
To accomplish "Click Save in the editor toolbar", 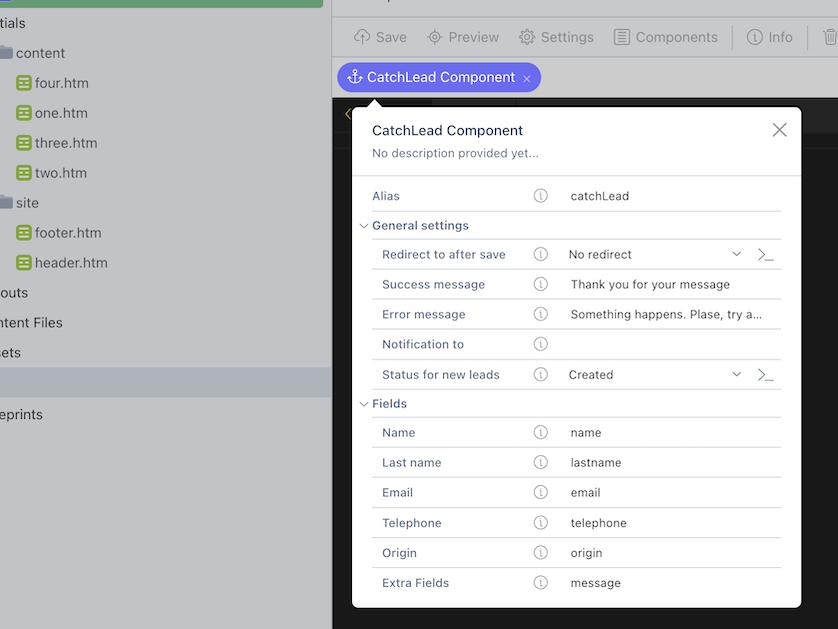I will point(380,37).
